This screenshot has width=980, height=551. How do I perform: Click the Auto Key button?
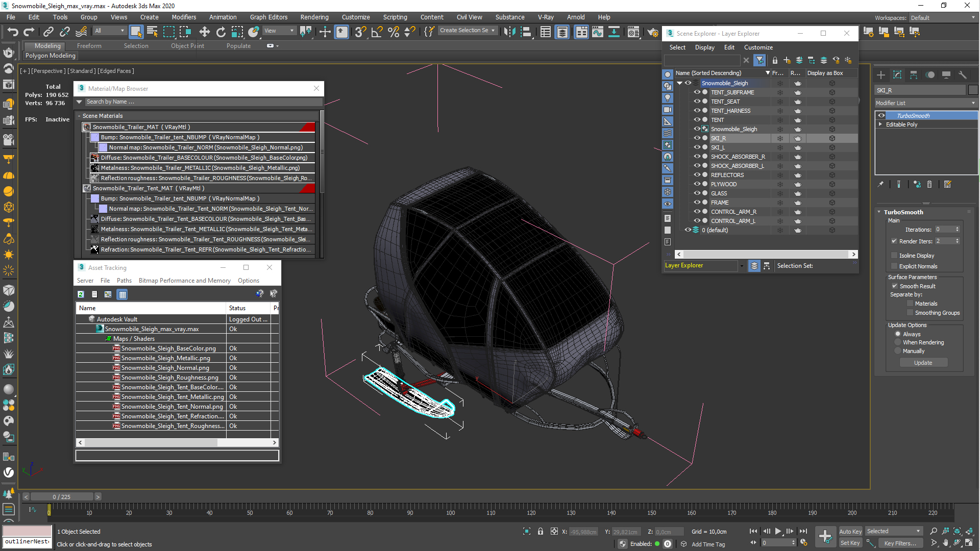point(850,532)
